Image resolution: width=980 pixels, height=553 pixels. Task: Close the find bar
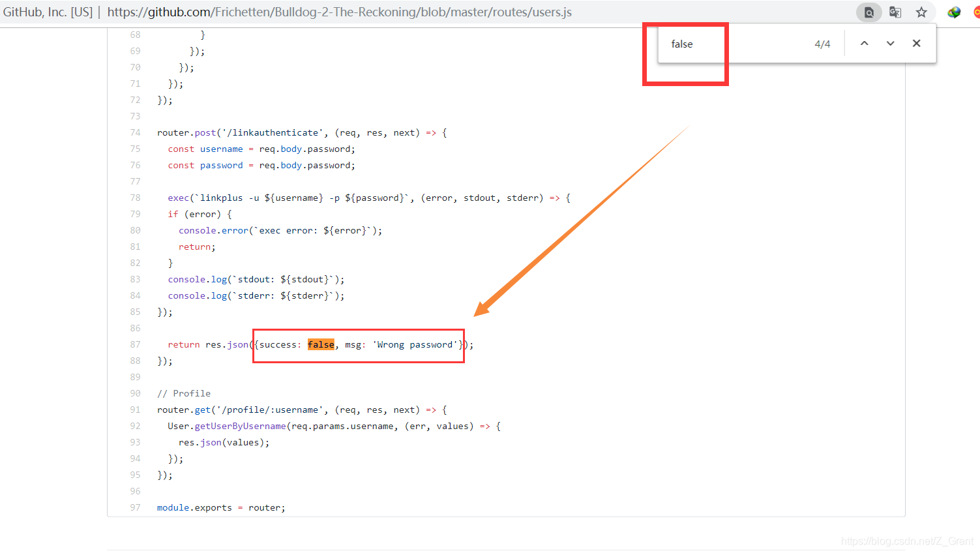pos(916,44)
